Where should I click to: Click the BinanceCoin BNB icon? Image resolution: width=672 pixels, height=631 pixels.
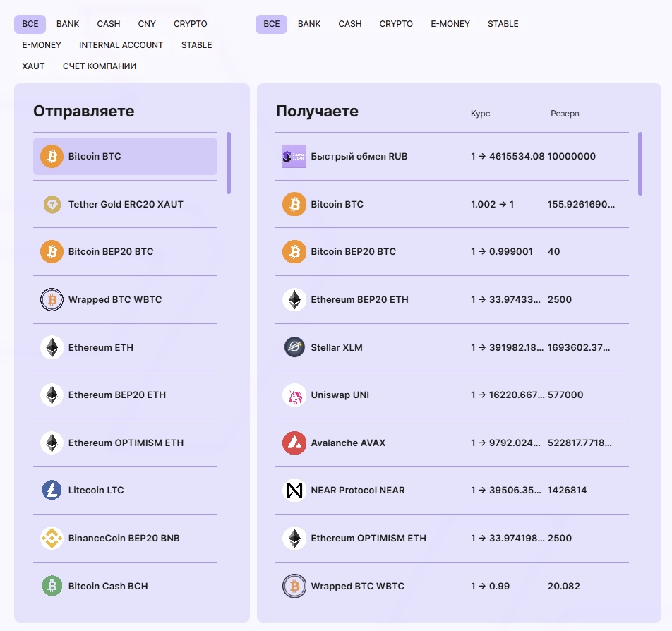coord(52,538)
